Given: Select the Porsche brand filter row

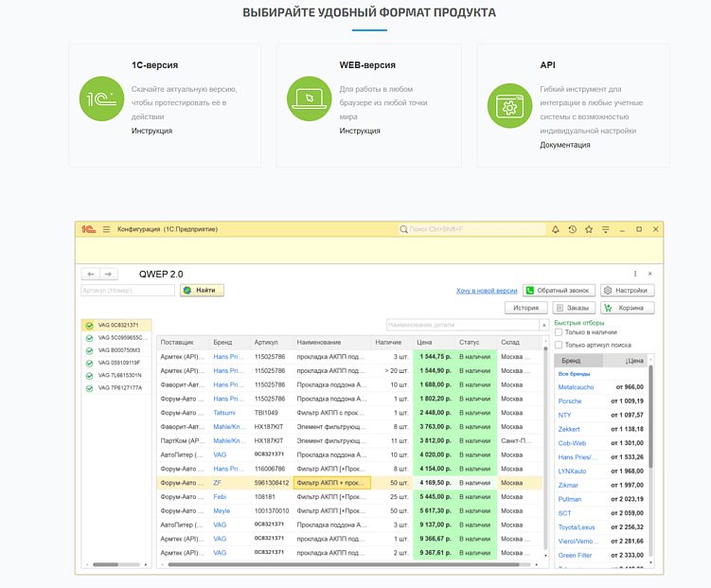Looking at the screenshot, I should coord(570,401).
